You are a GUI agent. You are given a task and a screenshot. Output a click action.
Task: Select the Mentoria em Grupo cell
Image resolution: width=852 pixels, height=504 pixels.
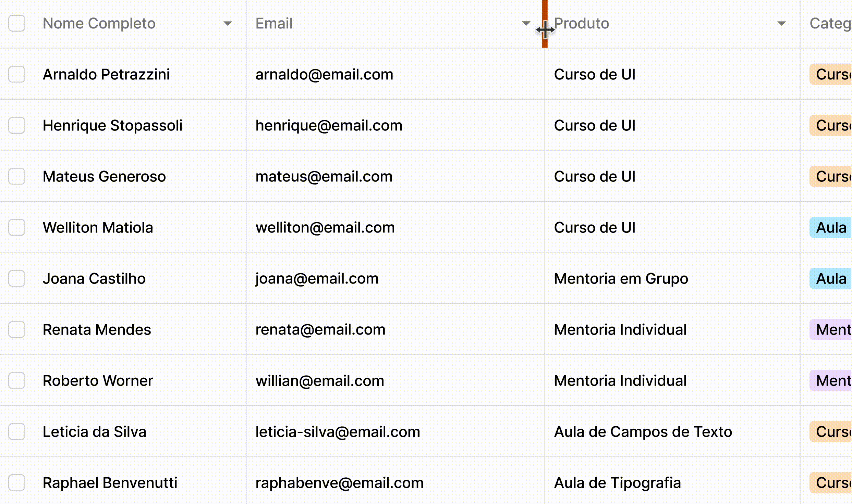pyautogui.click(x=672, y=278)
